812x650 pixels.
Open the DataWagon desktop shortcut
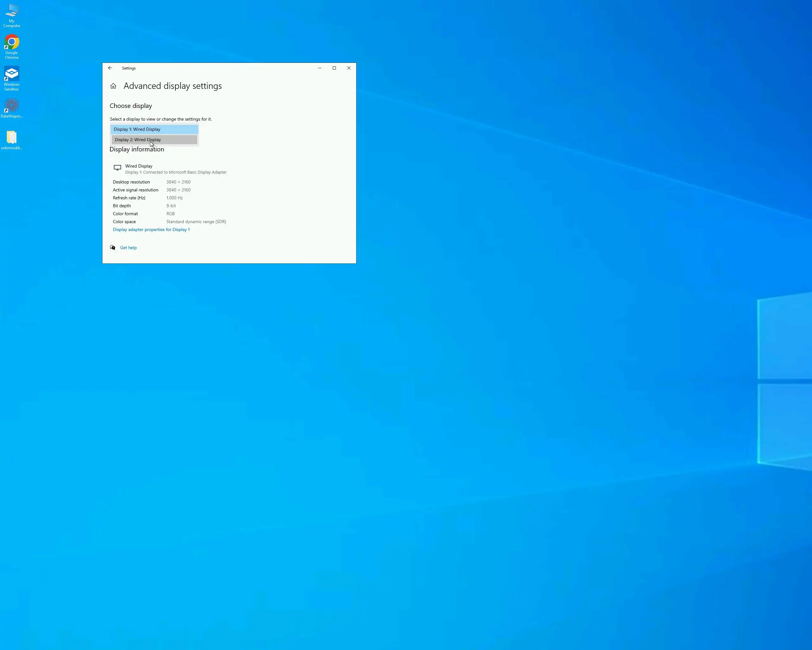[12, 105]
